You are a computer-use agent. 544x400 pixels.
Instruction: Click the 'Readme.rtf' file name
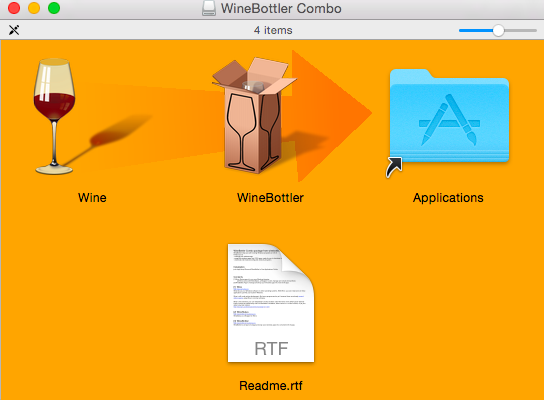271,385
